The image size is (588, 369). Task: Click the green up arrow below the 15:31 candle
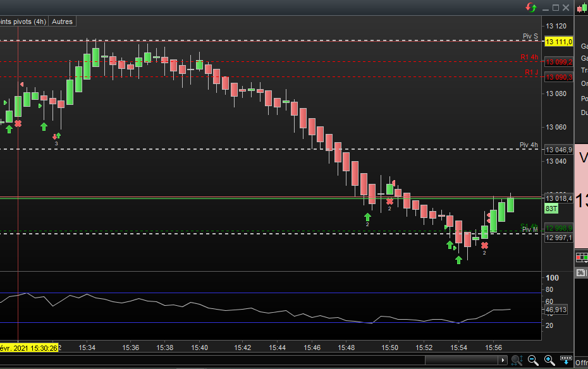tap(44, 126)
